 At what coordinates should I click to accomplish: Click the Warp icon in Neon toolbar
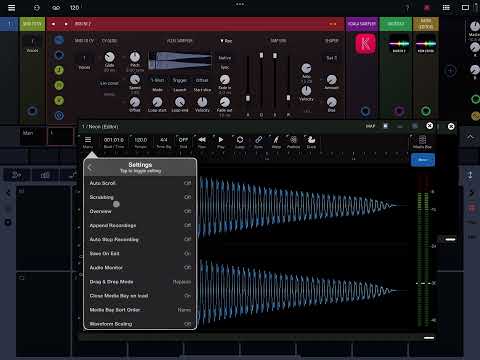click(x=276, y=142)
